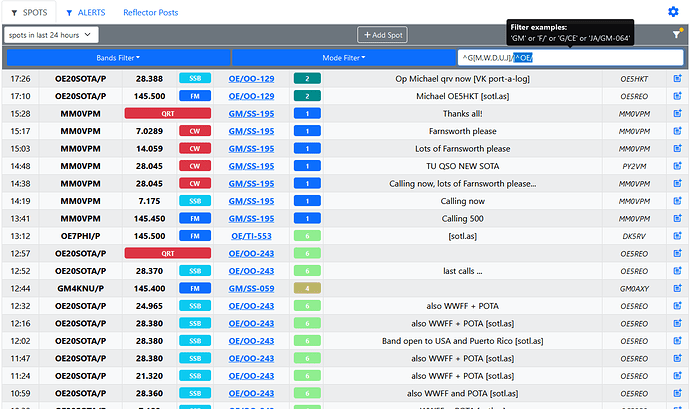Open the Reflector Posts tab
690x409 pixels.
tap(150, 12)
